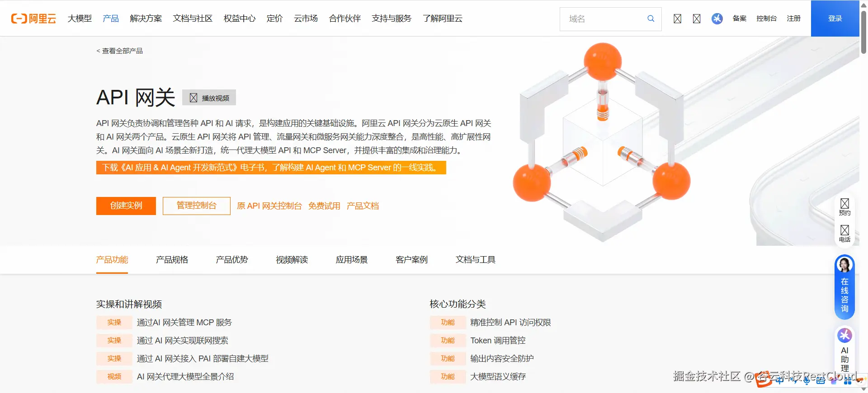The height and width of the screenshot is (393, 868).
Task: Open 原 API 网关控制台 link
Action: tap(269, 206)
